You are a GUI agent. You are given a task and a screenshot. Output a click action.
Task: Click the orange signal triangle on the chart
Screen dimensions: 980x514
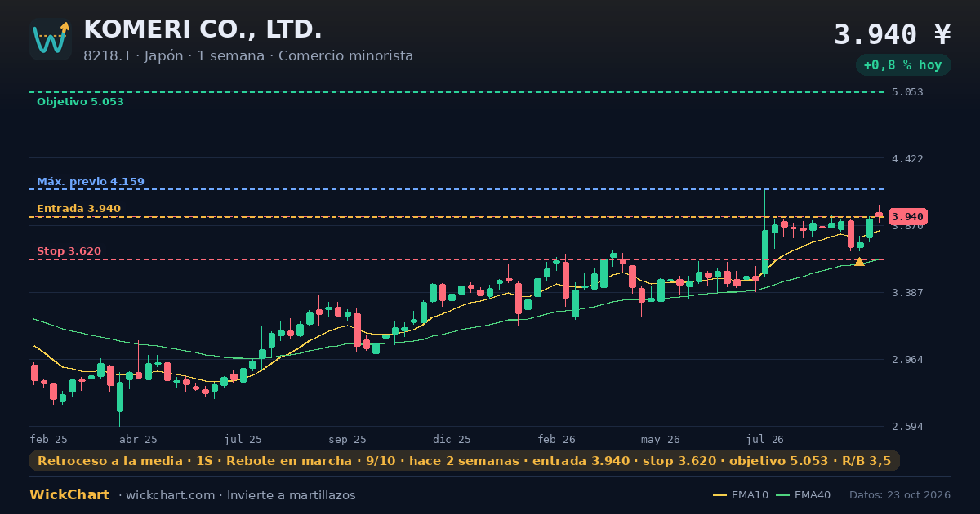pos(859,262)
